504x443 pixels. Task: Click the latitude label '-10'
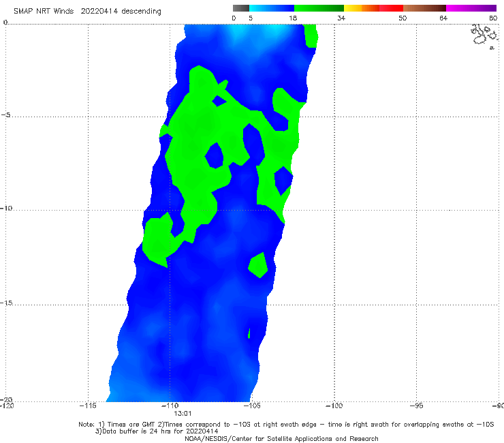(6, 208)
